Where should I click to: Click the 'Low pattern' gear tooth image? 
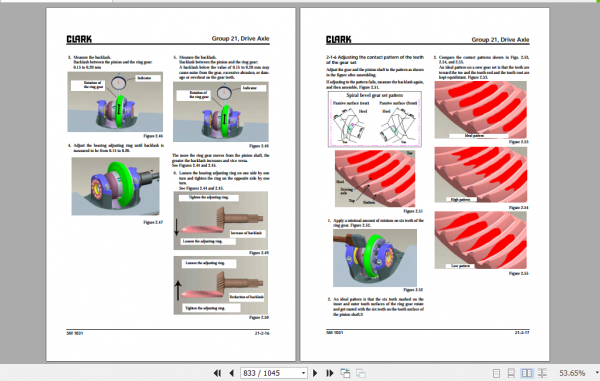tap(481, 240)
